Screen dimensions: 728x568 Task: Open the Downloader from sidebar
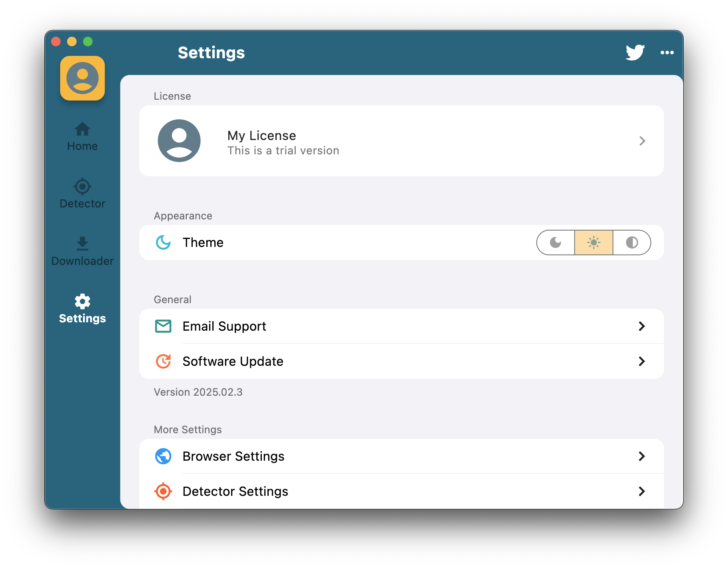82,244
